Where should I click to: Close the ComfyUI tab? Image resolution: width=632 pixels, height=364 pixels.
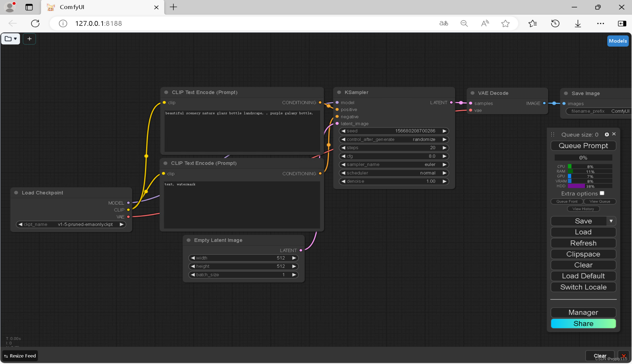tap(156, 7)
